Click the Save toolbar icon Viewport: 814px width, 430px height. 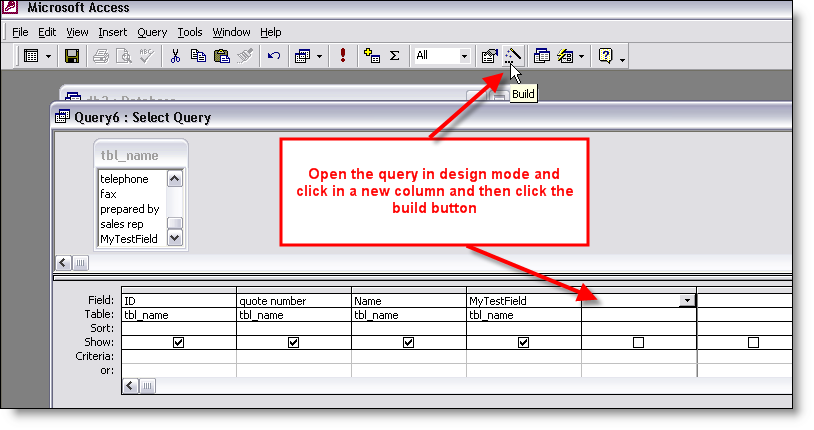point(72,56)
